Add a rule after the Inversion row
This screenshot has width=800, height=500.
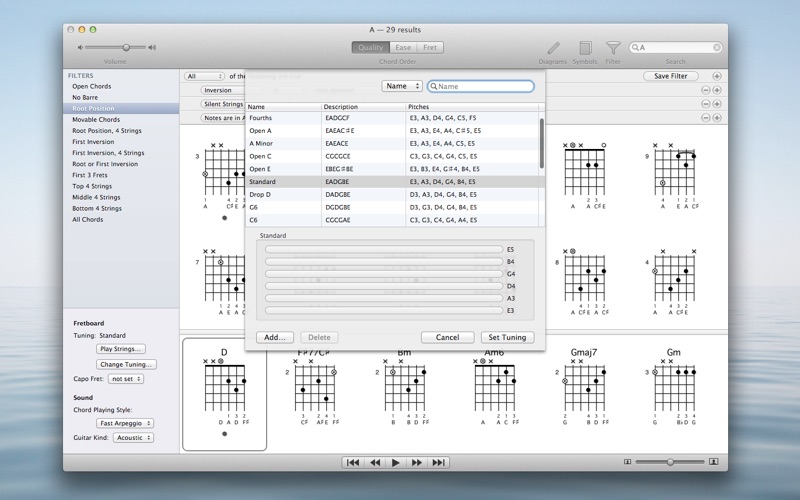click(717, 90)
